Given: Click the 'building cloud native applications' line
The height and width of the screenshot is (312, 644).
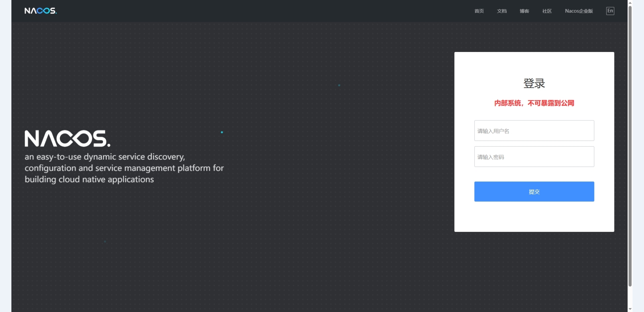Looking at the screenshot, I should [89, 179].
